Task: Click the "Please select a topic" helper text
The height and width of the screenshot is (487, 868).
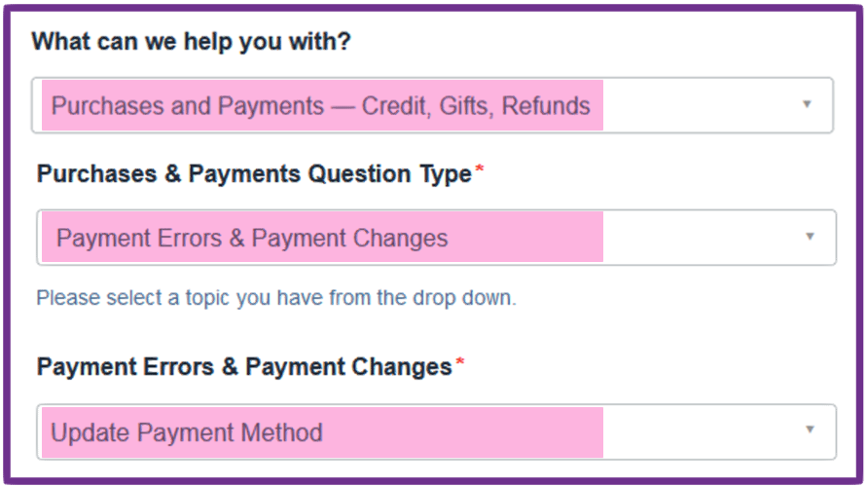Action: 276,297
